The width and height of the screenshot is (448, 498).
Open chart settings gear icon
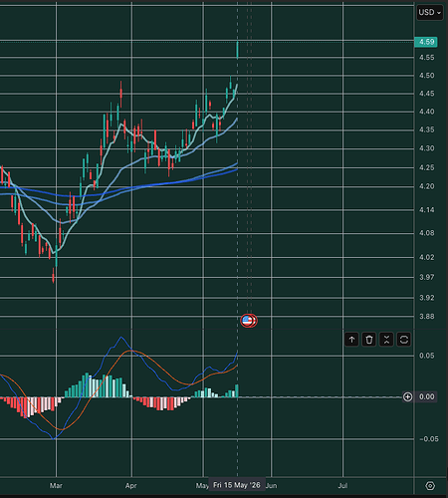coord(430,486)
